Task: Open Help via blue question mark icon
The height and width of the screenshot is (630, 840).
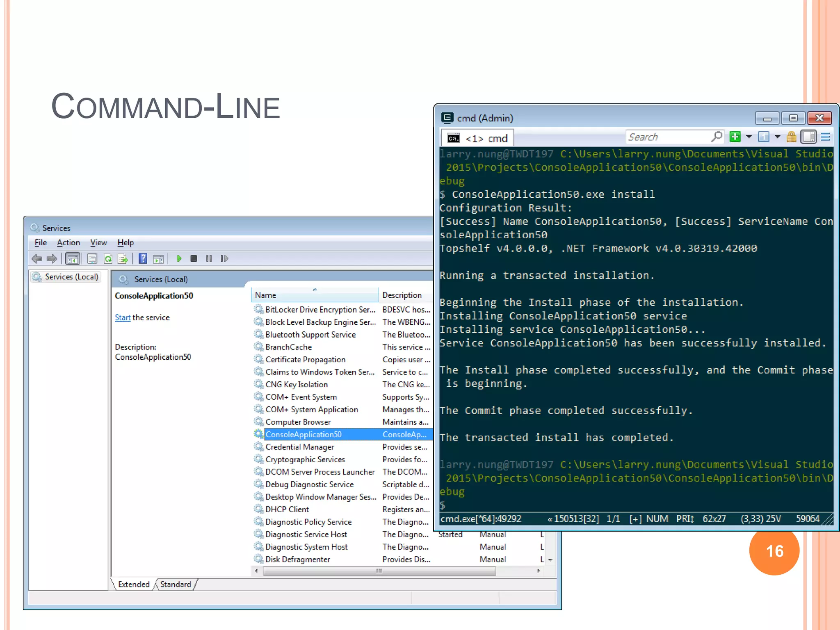Action: click(143, 258)
